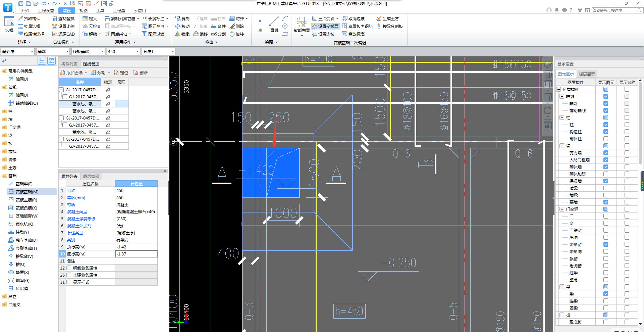Expand 显示样式 property group

[x=69, y=282]
